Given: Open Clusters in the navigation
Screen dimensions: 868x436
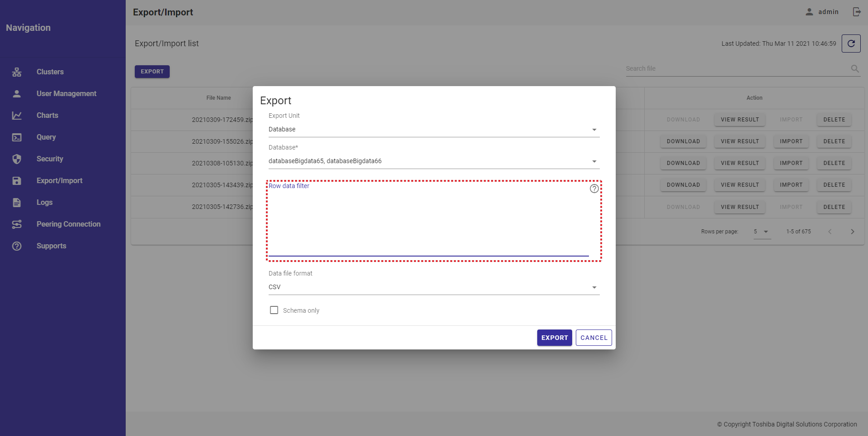Looking at the screenshot, I should pos(50,72).
